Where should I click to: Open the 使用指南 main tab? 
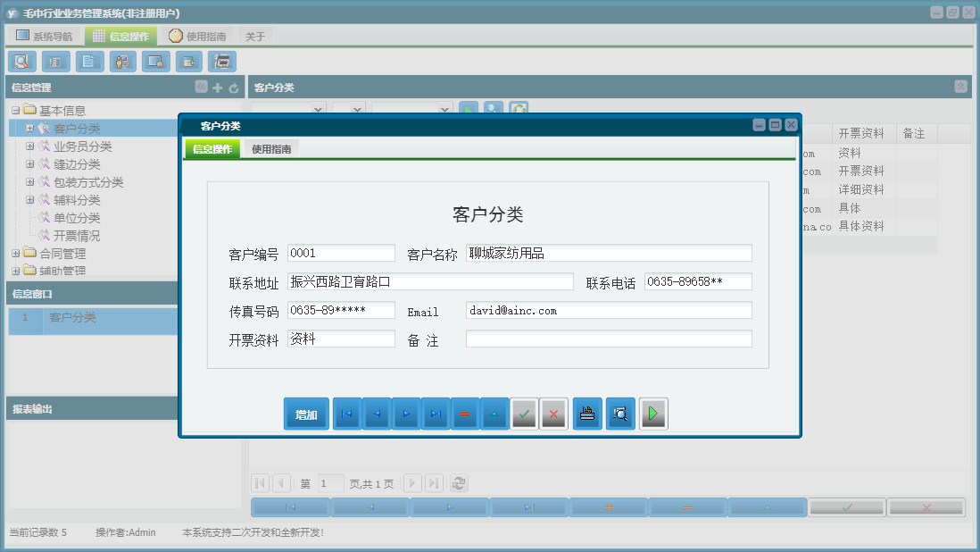197,37
